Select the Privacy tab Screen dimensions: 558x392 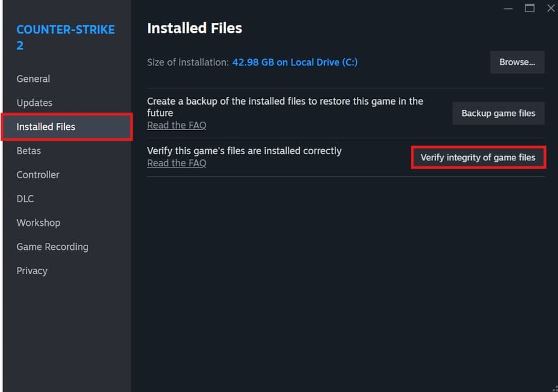tap(32, 271)
